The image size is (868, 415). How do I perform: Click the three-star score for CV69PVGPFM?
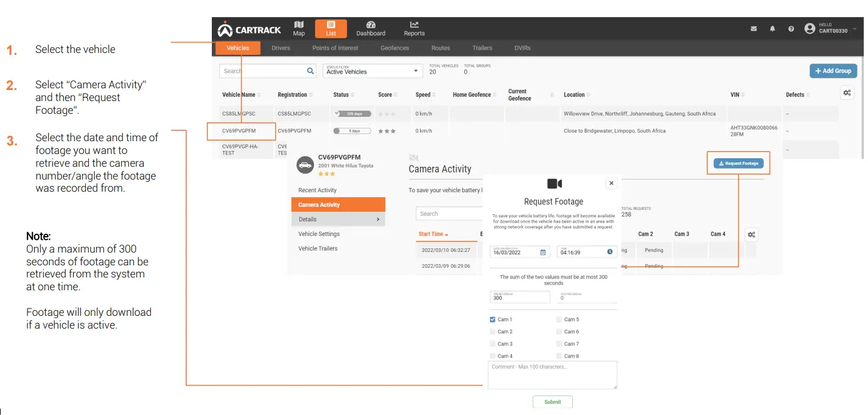[x=387, y=131]
